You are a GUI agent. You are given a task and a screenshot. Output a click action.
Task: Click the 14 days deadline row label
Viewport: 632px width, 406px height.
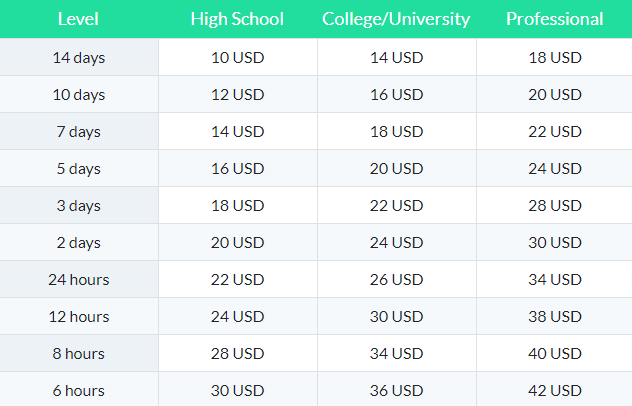78,57
